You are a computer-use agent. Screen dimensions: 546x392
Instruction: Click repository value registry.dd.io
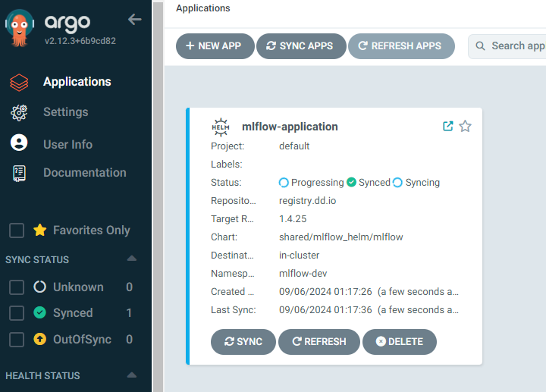pos(307,201)
